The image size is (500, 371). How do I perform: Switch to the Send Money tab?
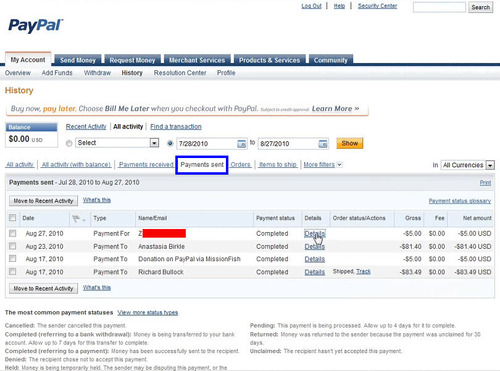[x=78, y=60]
